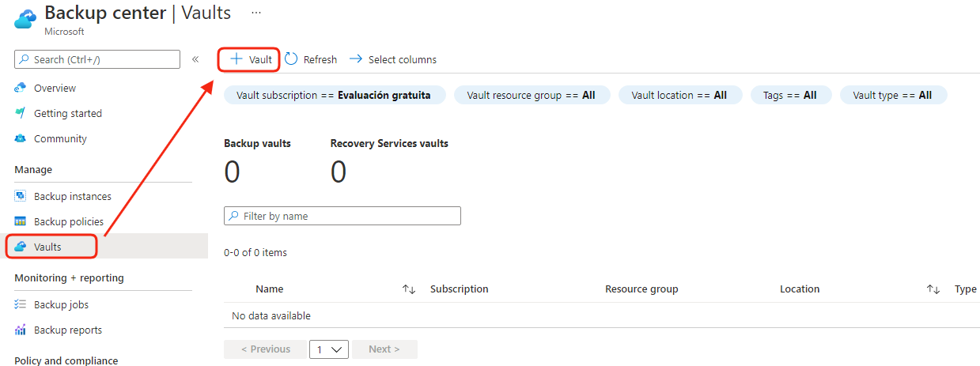
Task: Open Backup instances menu item
Action: (73, 196)
